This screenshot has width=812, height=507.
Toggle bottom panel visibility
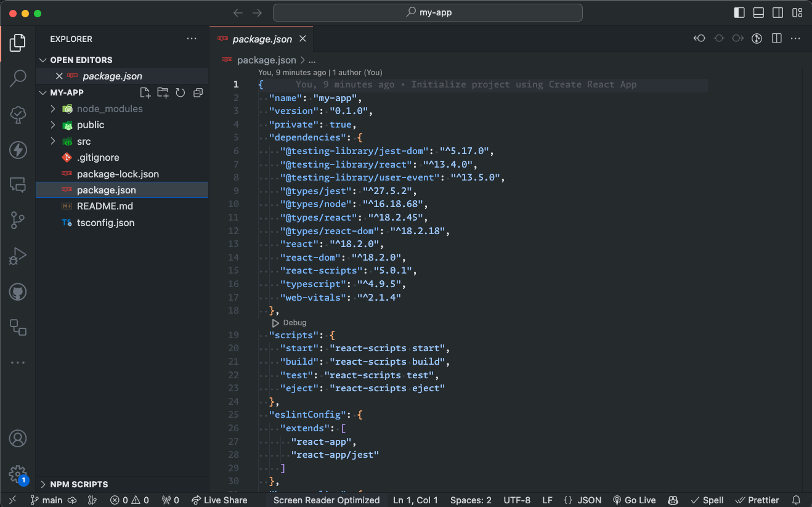[758, 12]
